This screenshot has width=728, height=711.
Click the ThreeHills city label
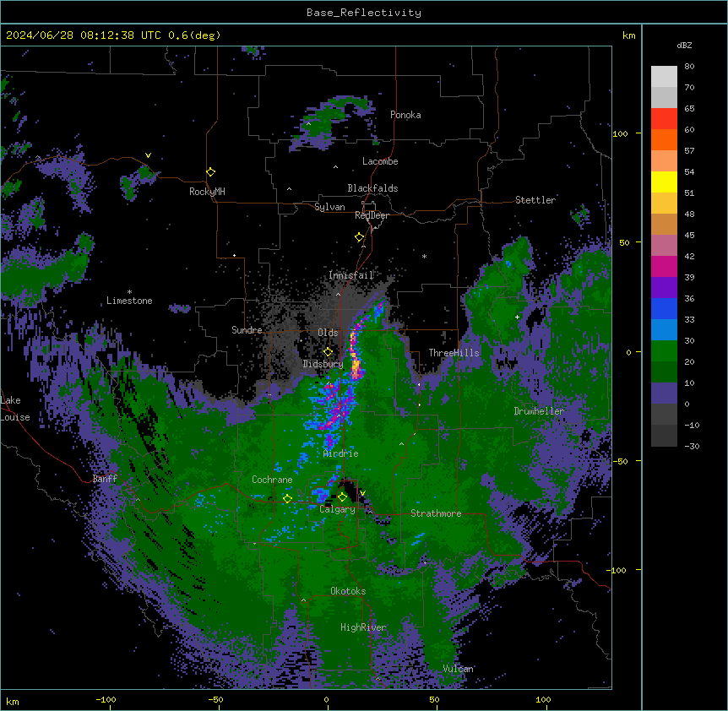click(454, 353)
